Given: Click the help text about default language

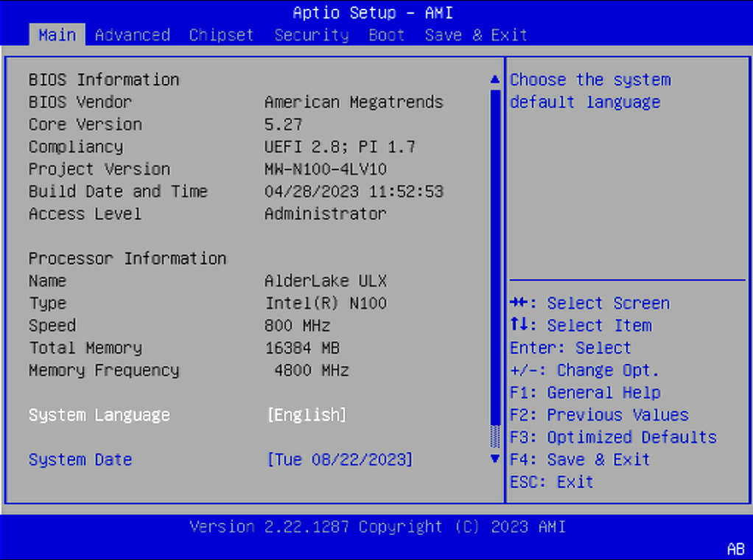Looking at the screenshot, I should point(590,91).
